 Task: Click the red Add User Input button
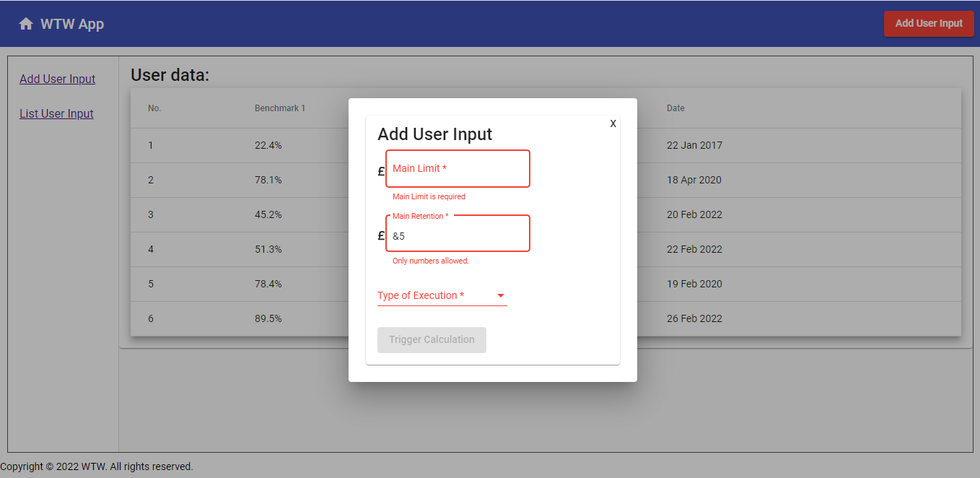929,23
